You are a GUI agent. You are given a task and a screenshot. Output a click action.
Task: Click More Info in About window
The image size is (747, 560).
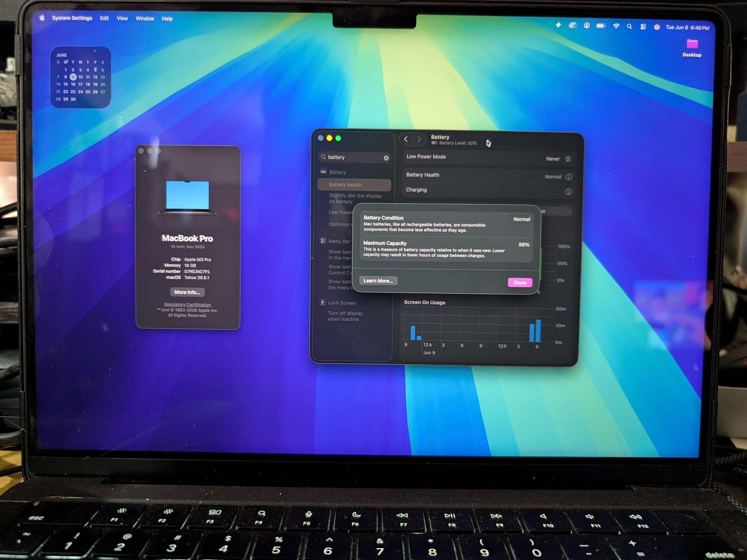pos(187,292)
